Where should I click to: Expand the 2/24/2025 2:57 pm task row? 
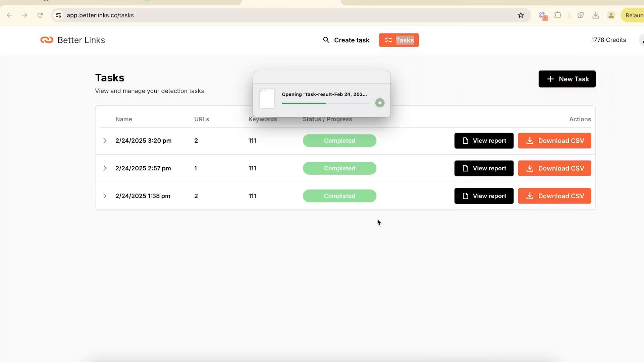[x=105, y=168]
